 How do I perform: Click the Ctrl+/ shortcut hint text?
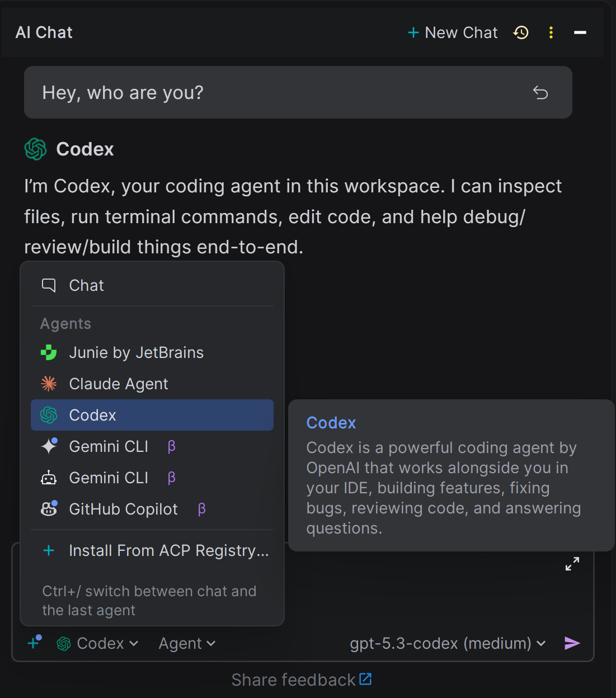tap(149, 601)
